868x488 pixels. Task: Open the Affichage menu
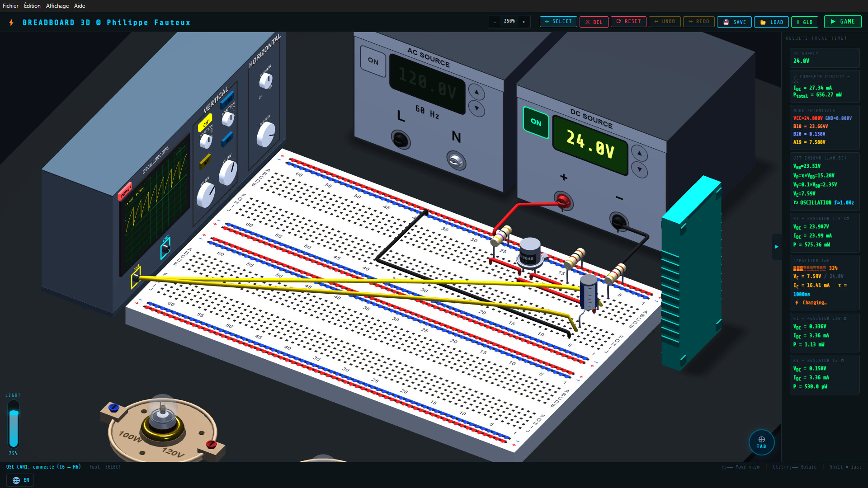[57, 6]
